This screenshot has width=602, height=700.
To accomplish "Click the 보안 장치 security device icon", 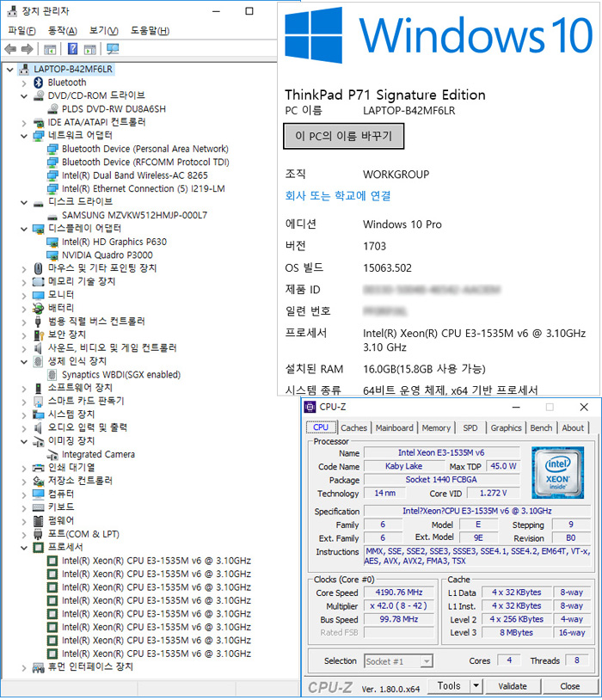I will (39, 335).
